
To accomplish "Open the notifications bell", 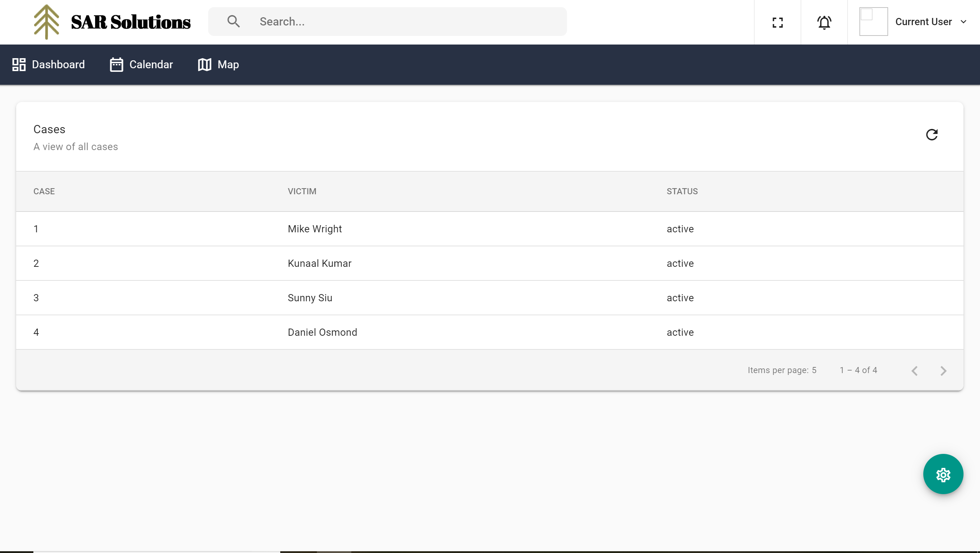I will click(x=824, y=22).
